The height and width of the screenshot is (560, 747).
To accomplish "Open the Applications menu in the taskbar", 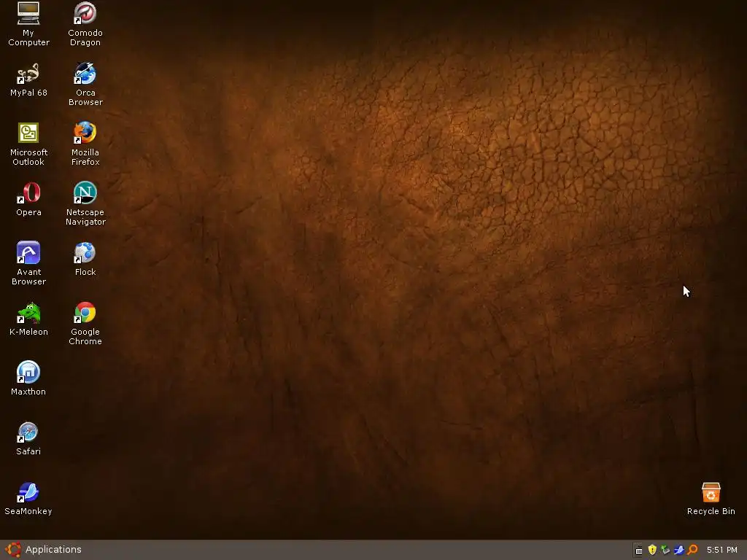I will [53, 550].
